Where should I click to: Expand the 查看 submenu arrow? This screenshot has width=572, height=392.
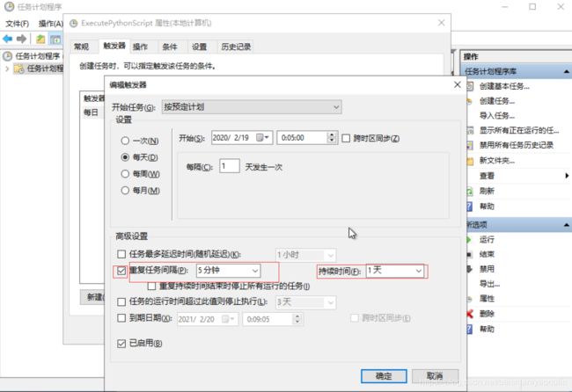567,176
